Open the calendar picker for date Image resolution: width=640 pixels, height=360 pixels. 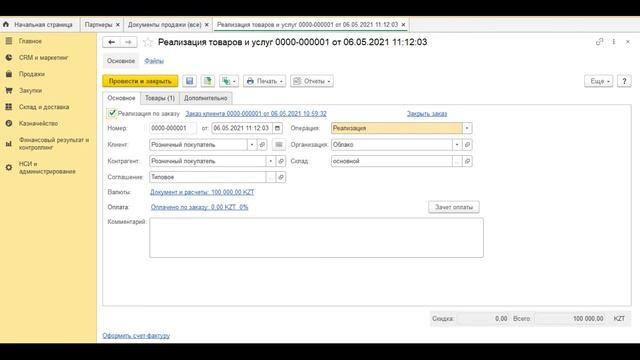277,128
